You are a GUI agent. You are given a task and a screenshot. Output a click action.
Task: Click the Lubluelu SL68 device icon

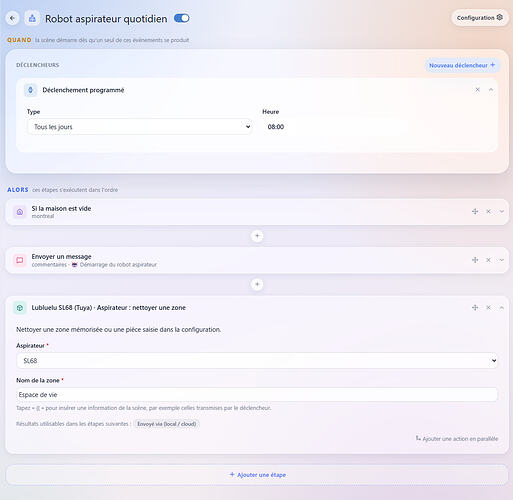[20, 308]
